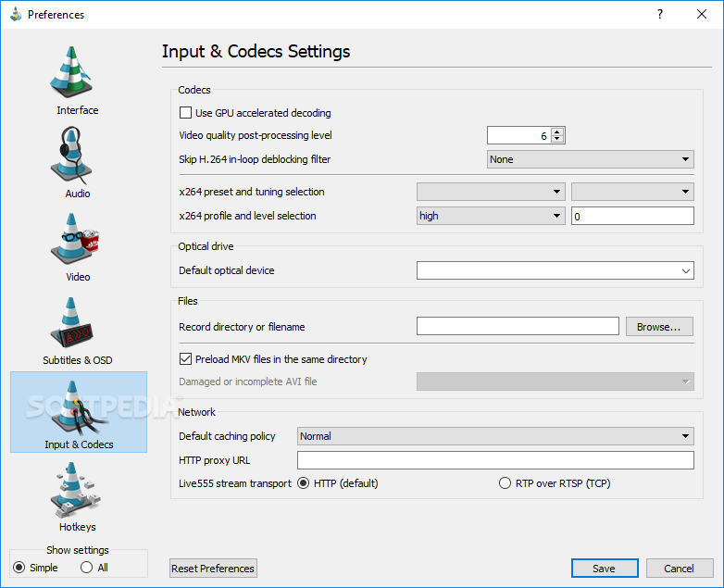Open the x264 preset dropdown

pos(491,192)
